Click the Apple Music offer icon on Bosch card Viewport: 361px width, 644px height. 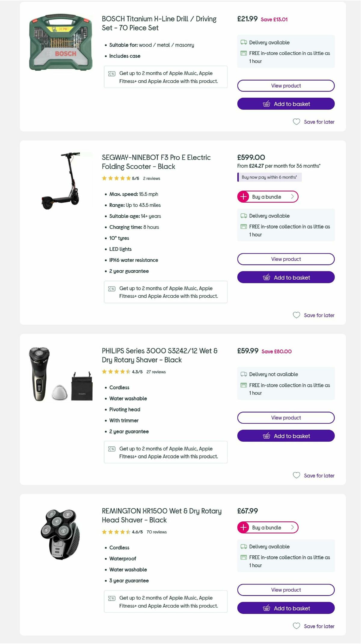tap(111, 73)
